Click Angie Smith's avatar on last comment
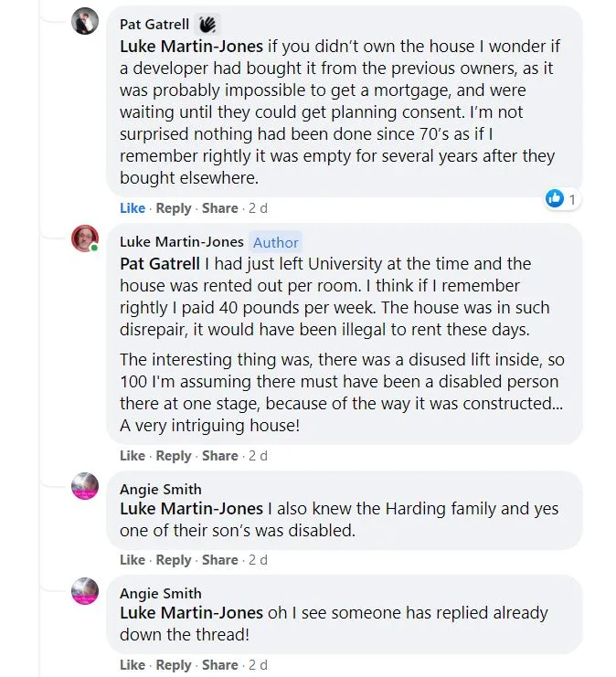Screen dimensions: 616x677 [85, 591]
